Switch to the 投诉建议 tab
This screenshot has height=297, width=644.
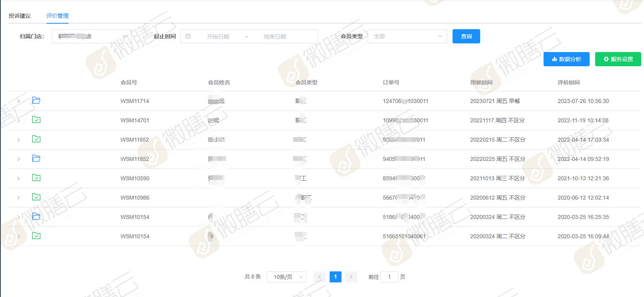coord(20,16)
